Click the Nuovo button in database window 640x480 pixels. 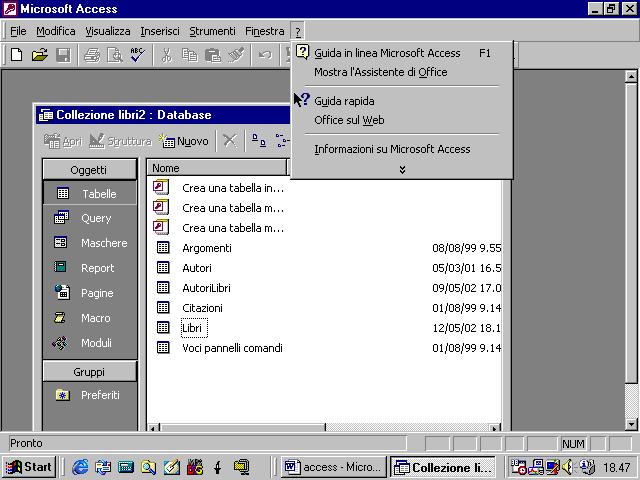[x=184, y=141]
